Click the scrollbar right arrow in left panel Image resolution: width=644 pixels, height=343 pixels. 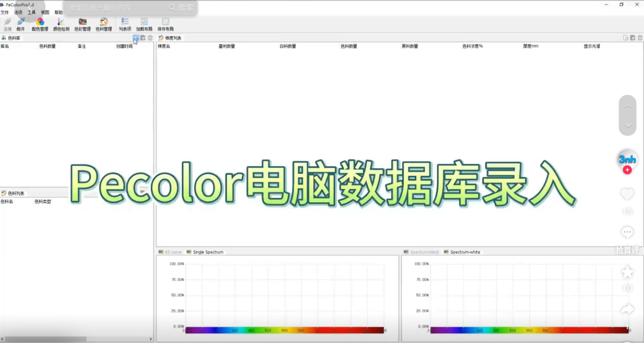click(x=151, y=339)
